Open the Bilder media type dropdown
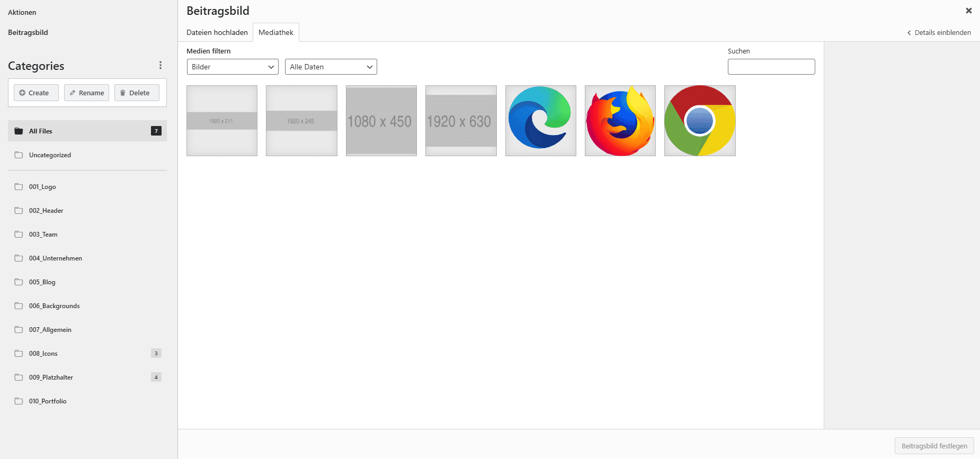Screen dimensions: 980x459 click(233, 67)
